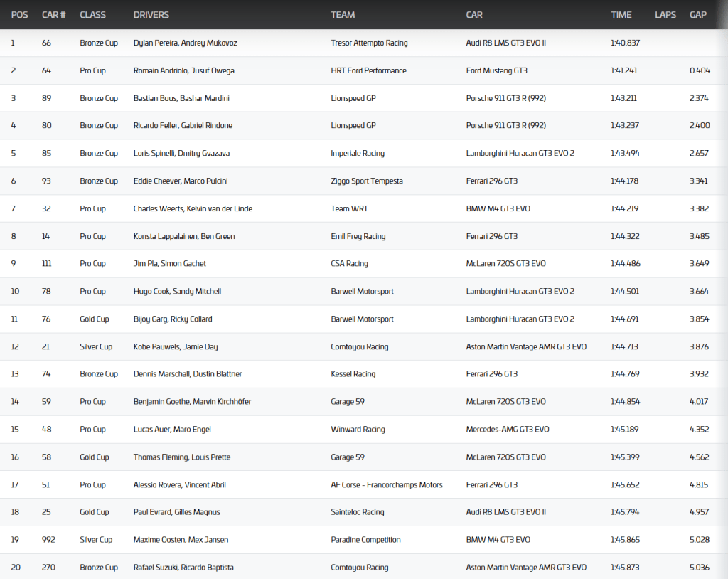The image size is (728, 579).
Task: Click the time 1:44.501
Action: coord(625,292)
